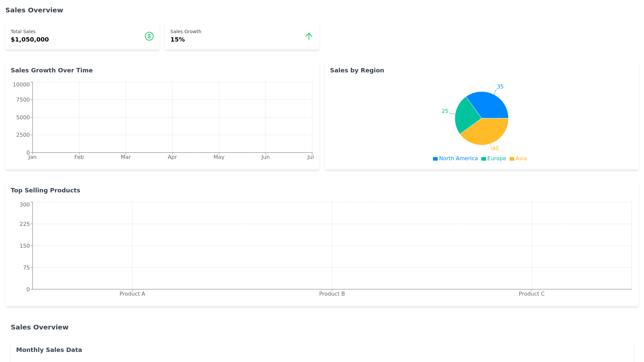Click the Europe legend color square
This screenshot has height=362, width=644.
coord(484,159)
